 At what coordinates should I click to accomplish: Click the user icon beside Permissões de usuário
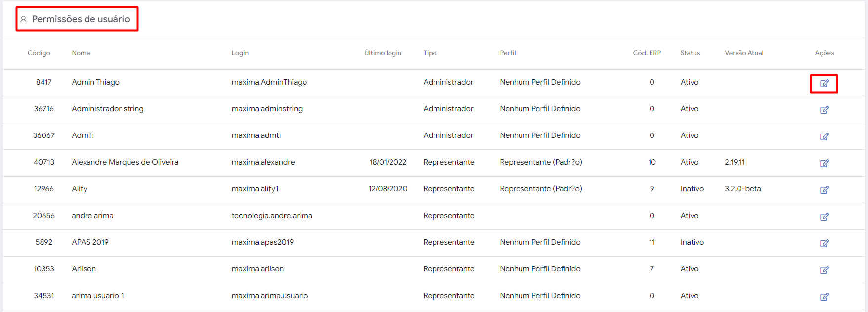23,19
